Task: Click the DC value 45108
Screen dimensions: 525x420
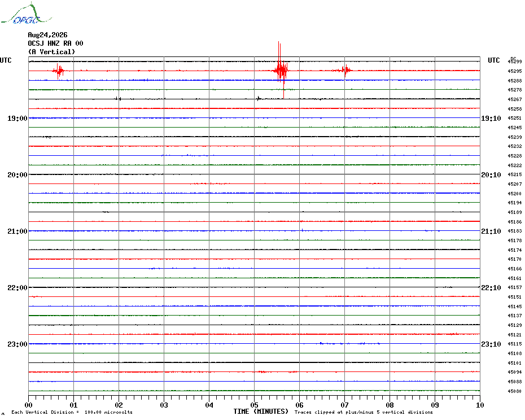Action: [515, 353]
